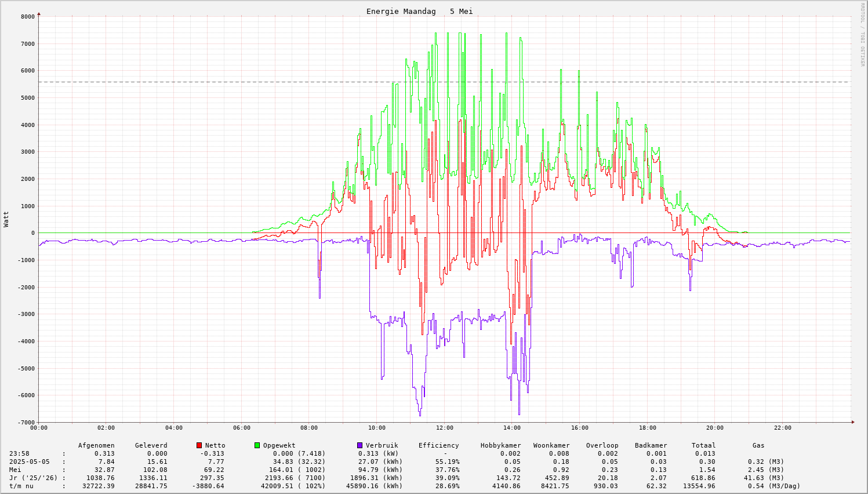Viewport: 868px width, 494px height.
Task: Click the Watt y-axis label
Action: 6,219
